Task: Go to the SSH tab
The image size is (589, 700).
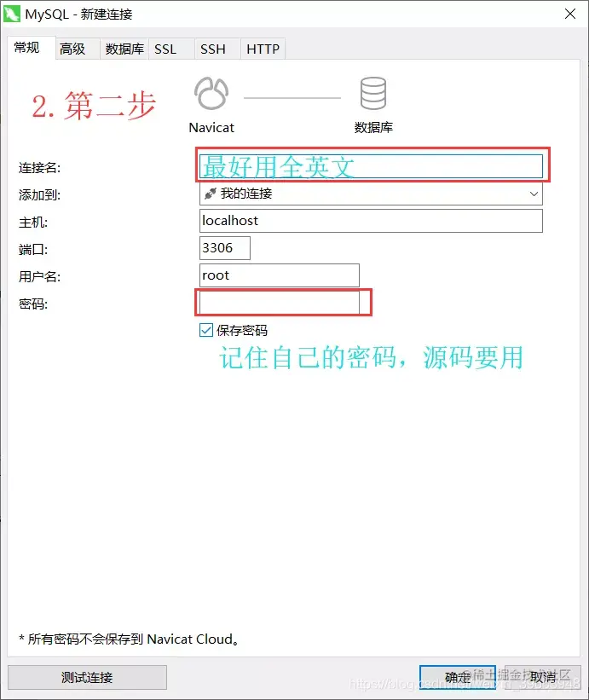Action: (x=213, y=49)
